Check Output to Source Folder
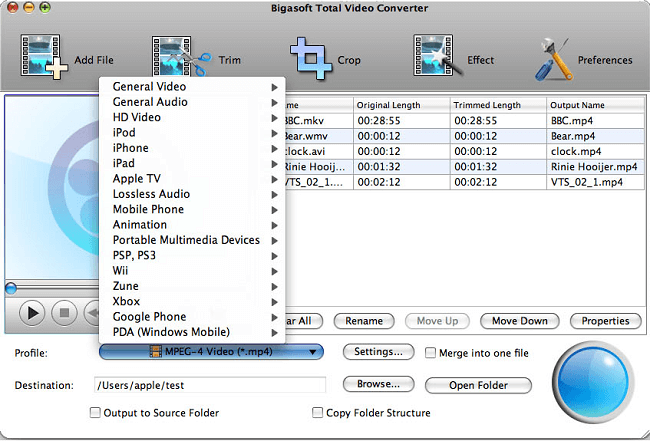 (x=95, y=412)
